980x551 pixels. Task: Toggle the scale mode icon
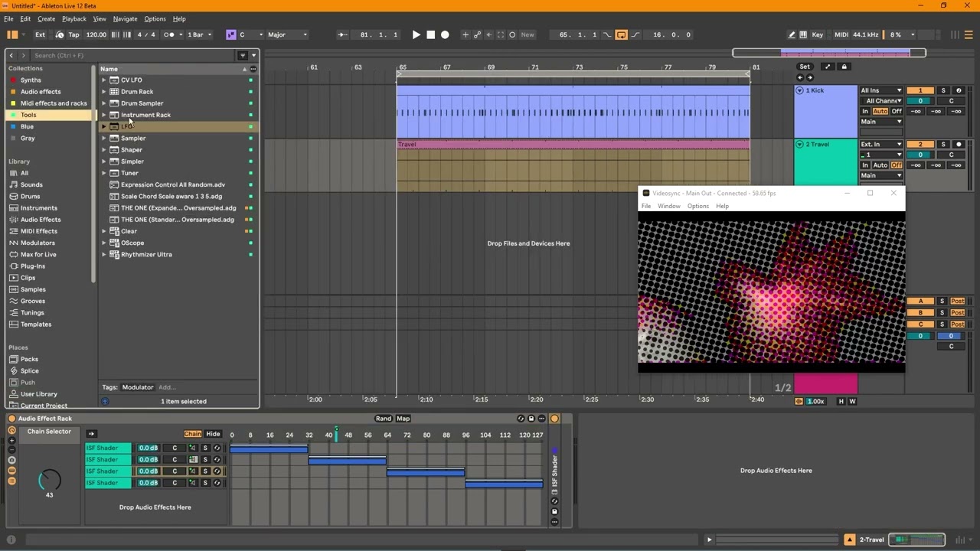(x=230, y=34)
